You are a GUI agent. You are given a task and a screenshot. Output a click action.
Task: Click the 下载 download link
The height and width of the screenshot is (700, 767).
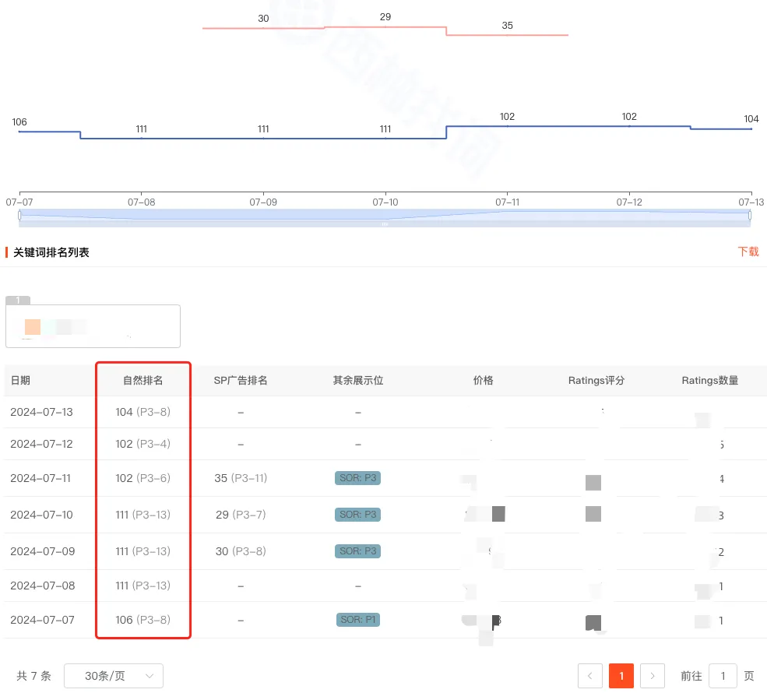[748, 252]
